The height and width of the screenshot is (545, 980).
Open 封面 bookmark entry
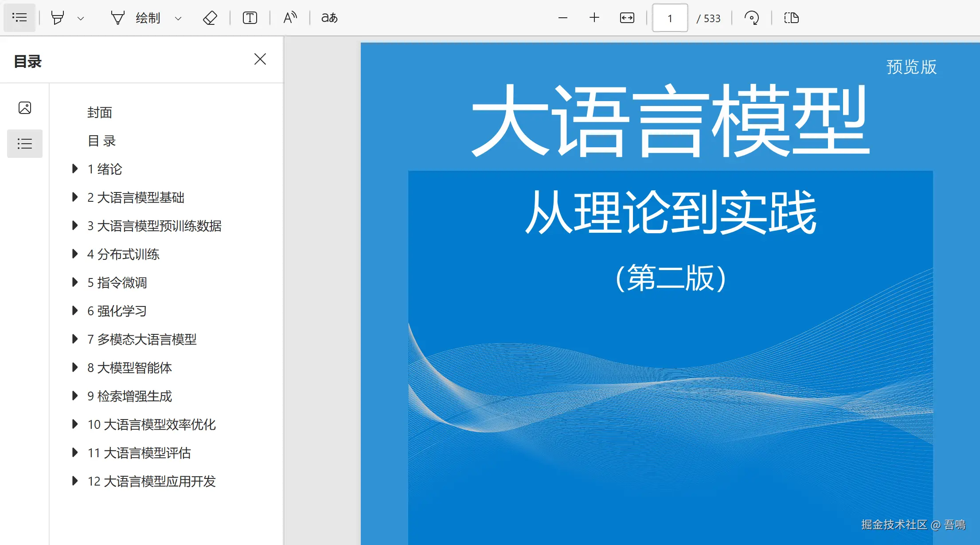(100, 113)
